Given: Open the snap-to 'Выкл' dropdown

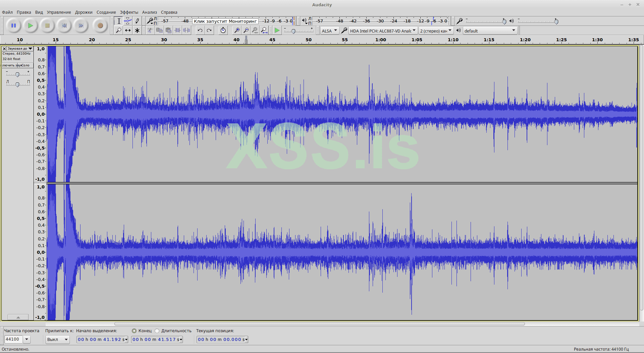Looking at the screenshot, I should pos(57,339).
